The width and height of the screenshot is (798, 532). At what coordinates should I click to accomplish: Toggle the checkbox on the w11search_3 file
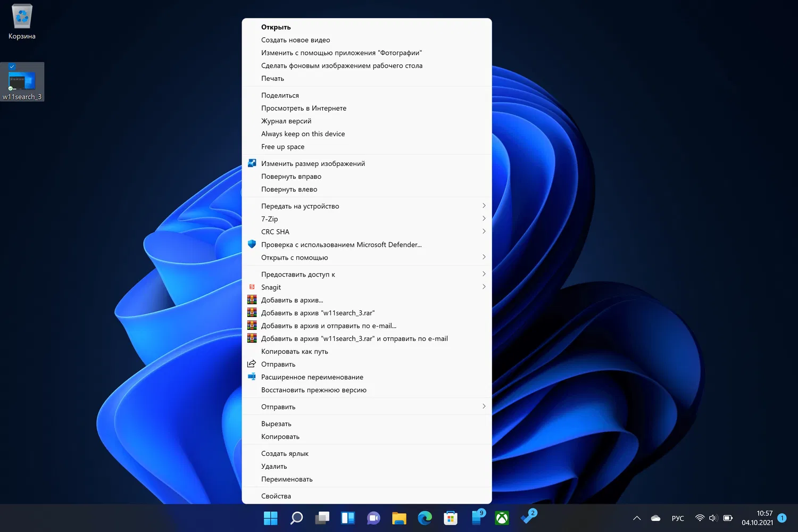point(12,67)
